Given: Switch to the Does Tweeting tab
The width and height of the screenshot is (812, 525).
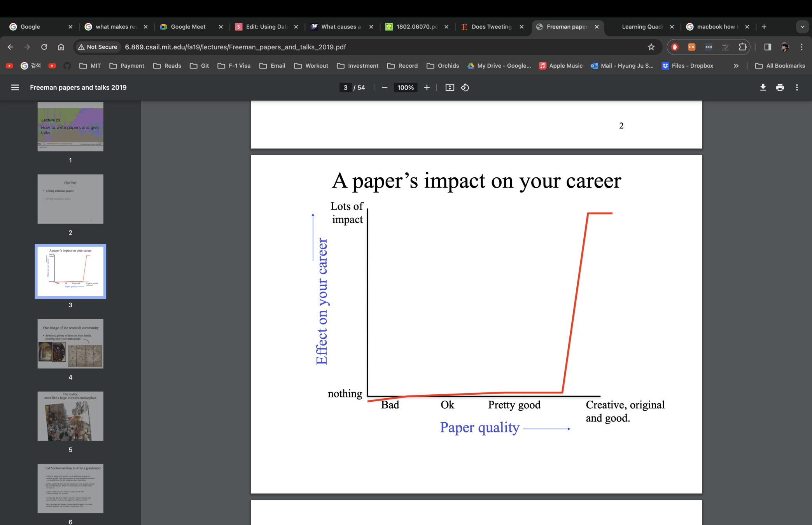Looking at the screenshot, I should 491,27.
